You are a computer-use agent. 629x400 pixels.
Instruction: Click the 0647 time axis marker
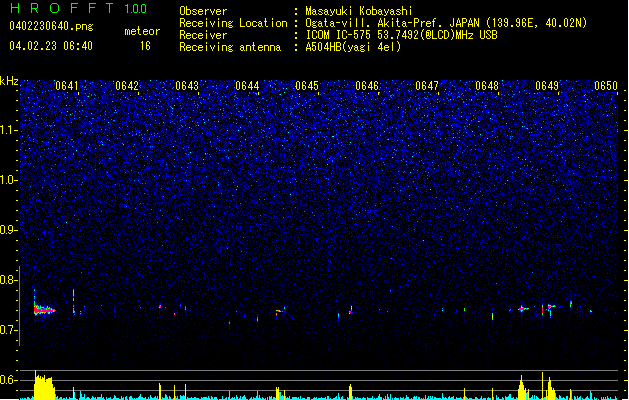point(427,86)
